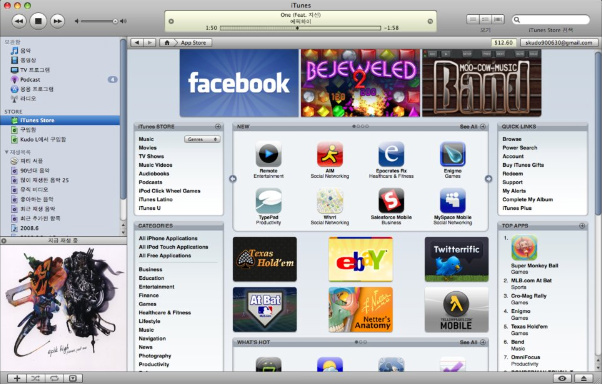Open the AIM app icon
The height and width of the screenshot is (384, 602).
330,154
